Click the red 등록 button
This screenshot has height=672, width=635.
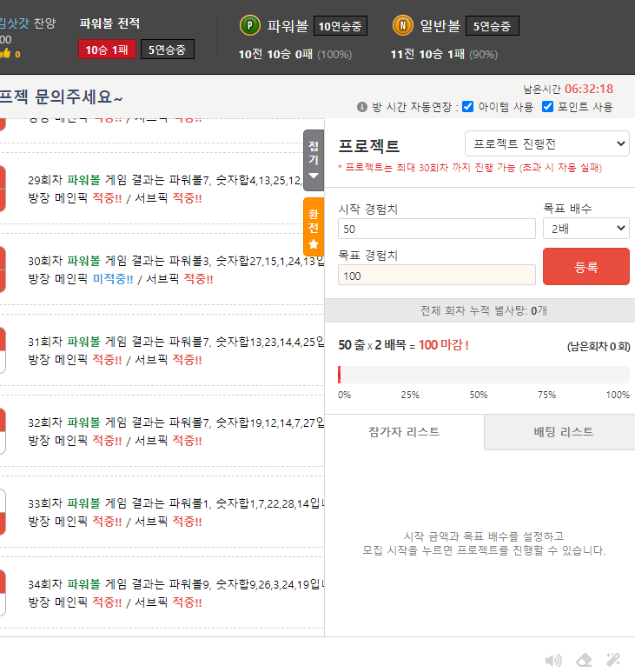(x=585, y=267)
